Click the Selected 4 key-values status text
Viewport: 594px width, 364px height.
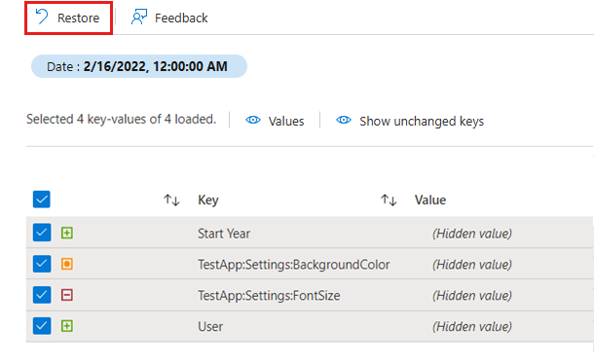coord(121,120)
